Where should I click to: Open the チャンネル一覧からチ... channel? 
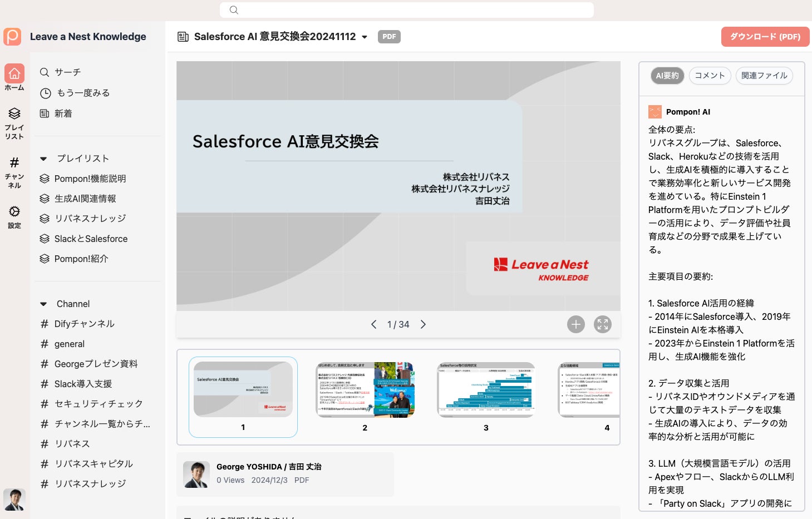(102, 424)
